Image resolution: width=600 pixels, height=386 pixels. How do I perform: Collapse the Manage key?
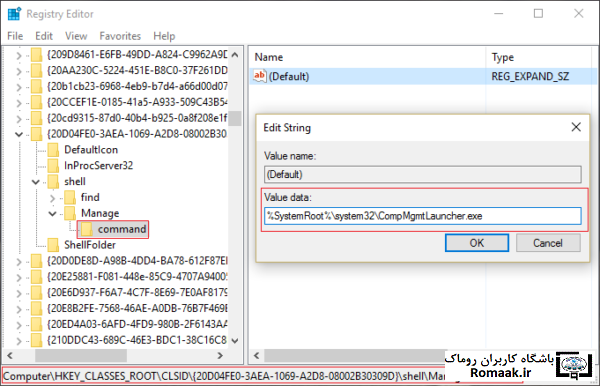point(52,213)
